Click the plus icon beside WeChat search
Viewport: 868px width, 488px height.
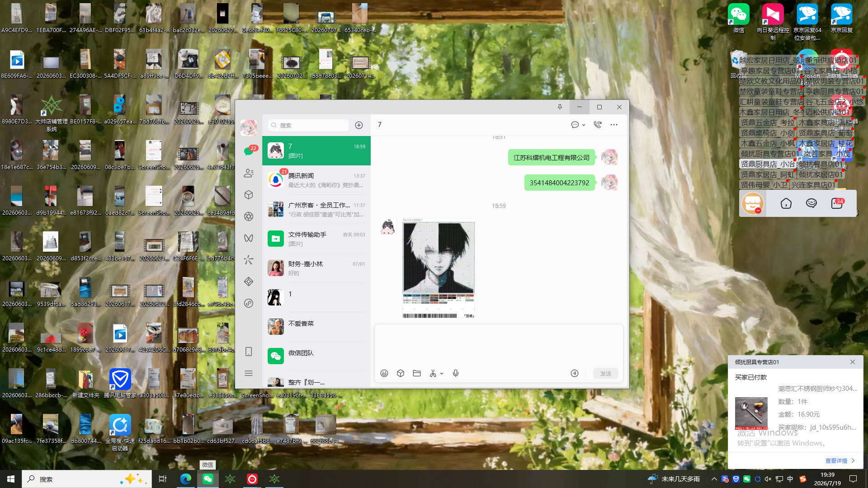click(x=359, y=125)
